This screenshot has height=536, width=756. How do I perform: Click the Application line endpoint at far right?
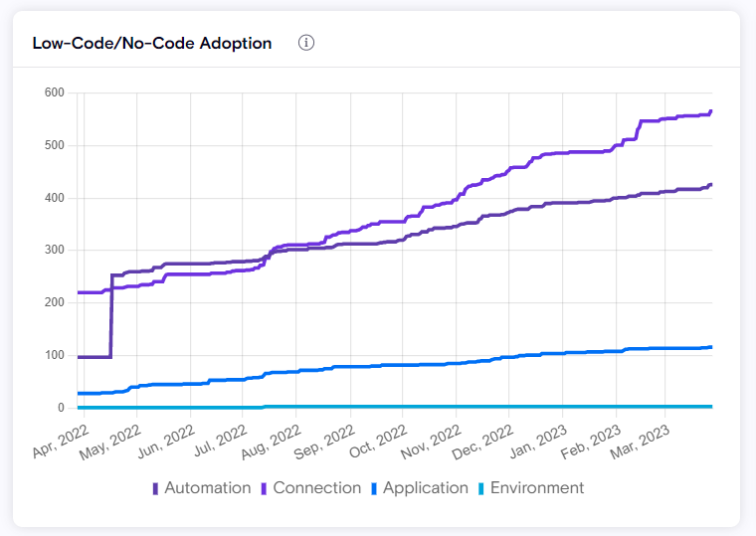pos(711,347)
